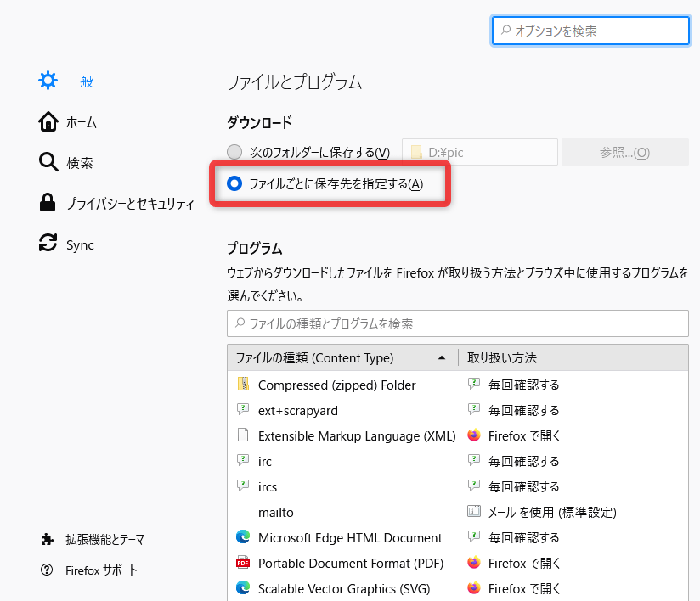
Task: Change irc action 毎回確認する
Action: click(523, 461)
